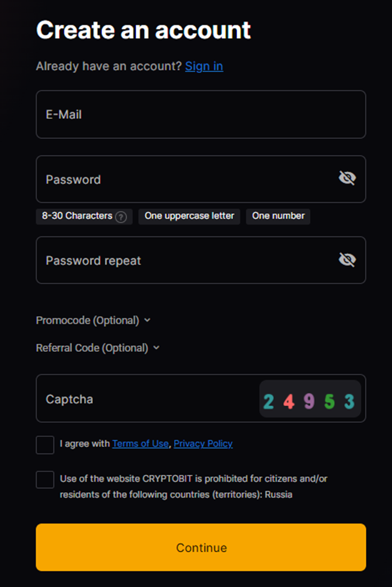
Task: Show password using the eye icon
Action: pos(347,178)
